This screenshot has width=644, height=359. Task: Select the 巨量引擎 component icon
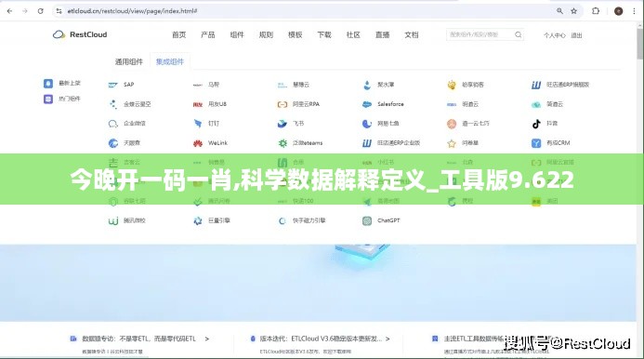(x=198, y=220)
